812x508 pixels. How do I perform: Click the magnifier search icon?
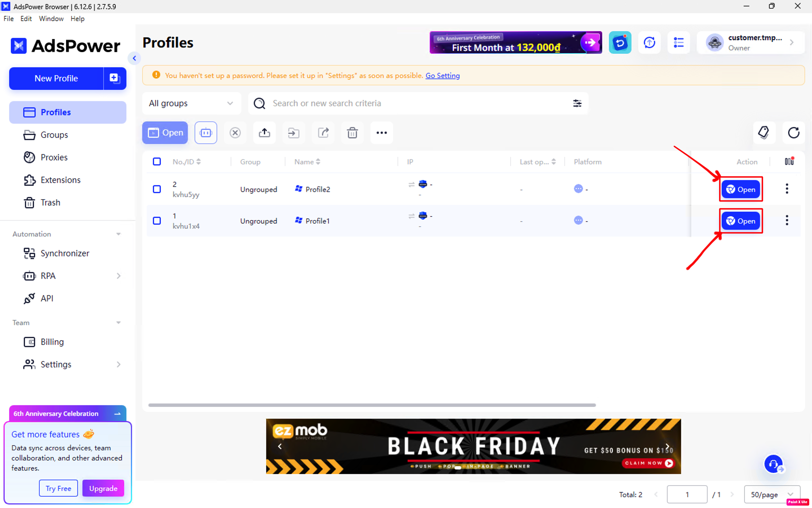click(259, 103)
